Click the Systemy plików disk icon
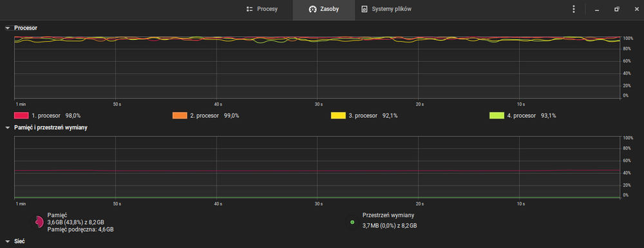Viewport: 644px width, 248px height. (365, 10)
